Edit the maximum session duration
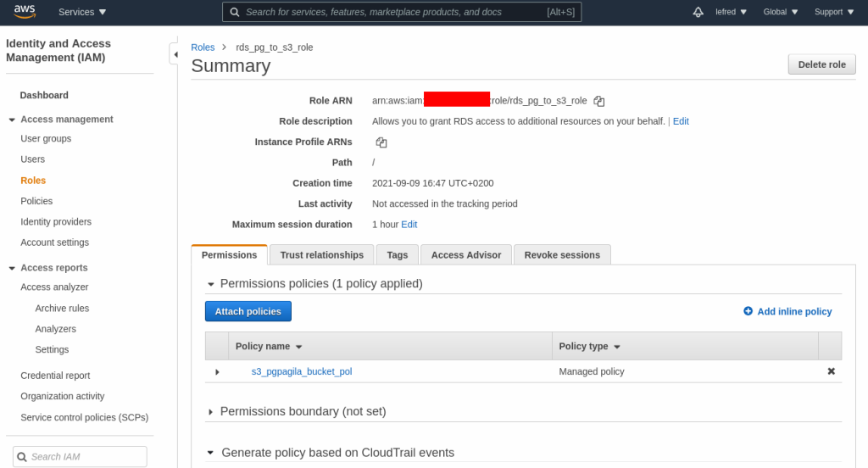 [x=409, y=225]
